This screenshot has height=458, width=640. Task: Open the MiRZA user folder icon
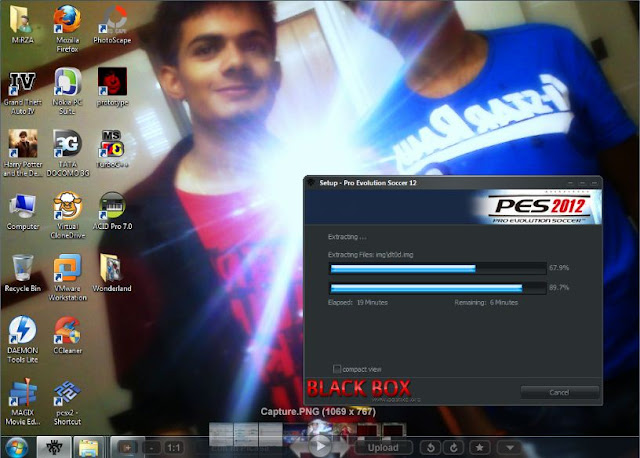click(22, 25)
